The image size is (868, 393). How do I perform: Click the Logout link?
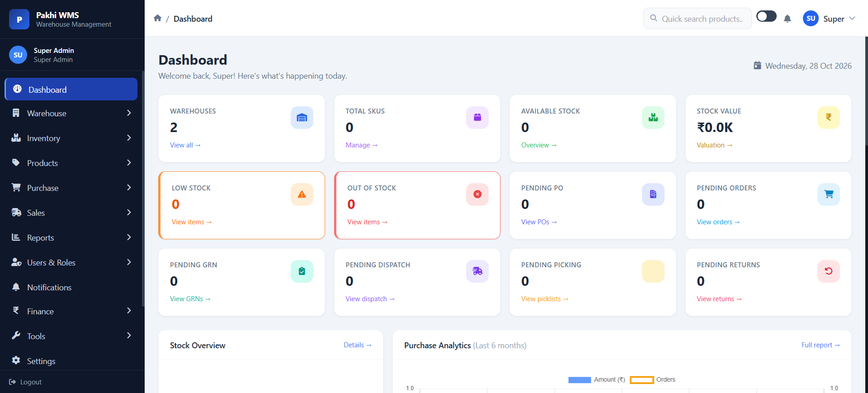click(25, 382)
